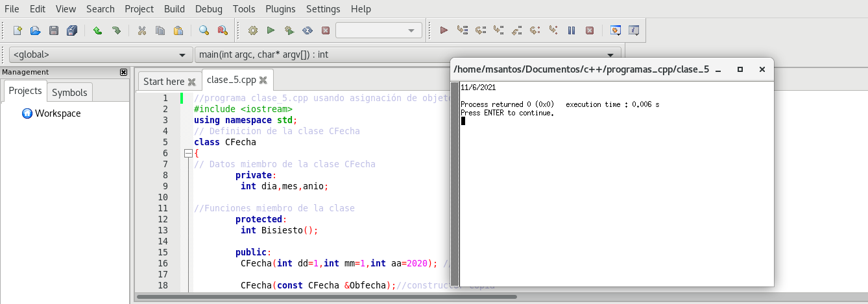Click the Save all files icon

click(x=71, y=30)
